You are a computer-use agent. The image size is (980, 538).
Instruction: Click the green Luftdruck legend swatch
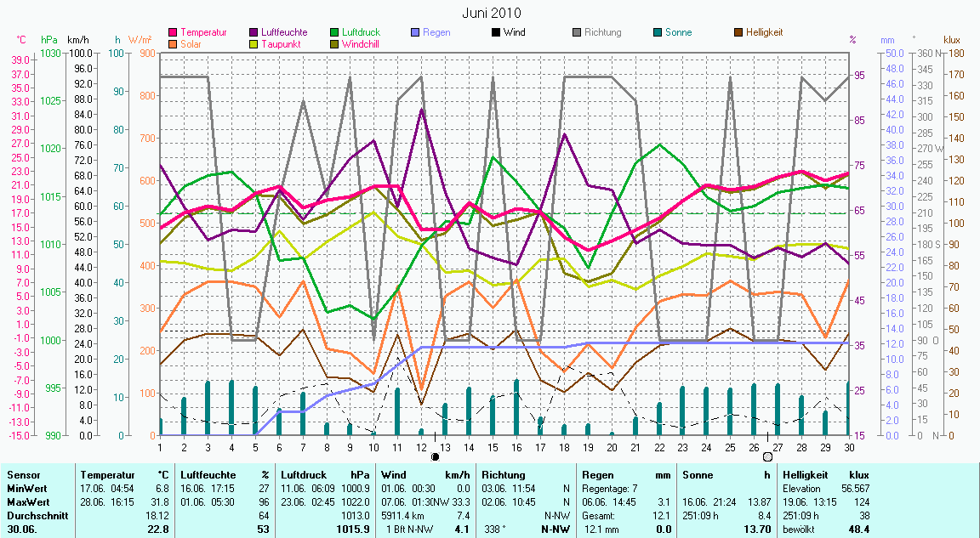click(334, 32)
